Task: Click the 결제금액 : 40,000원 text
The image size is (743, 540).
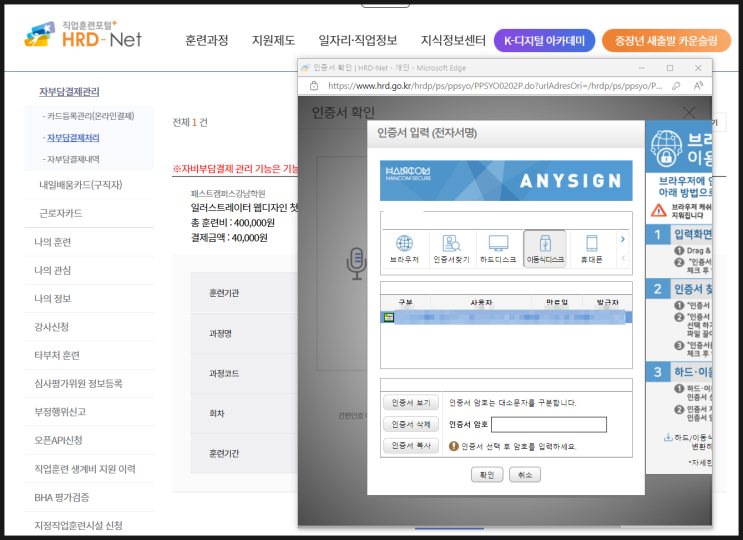Action: [x=229, y=238]
